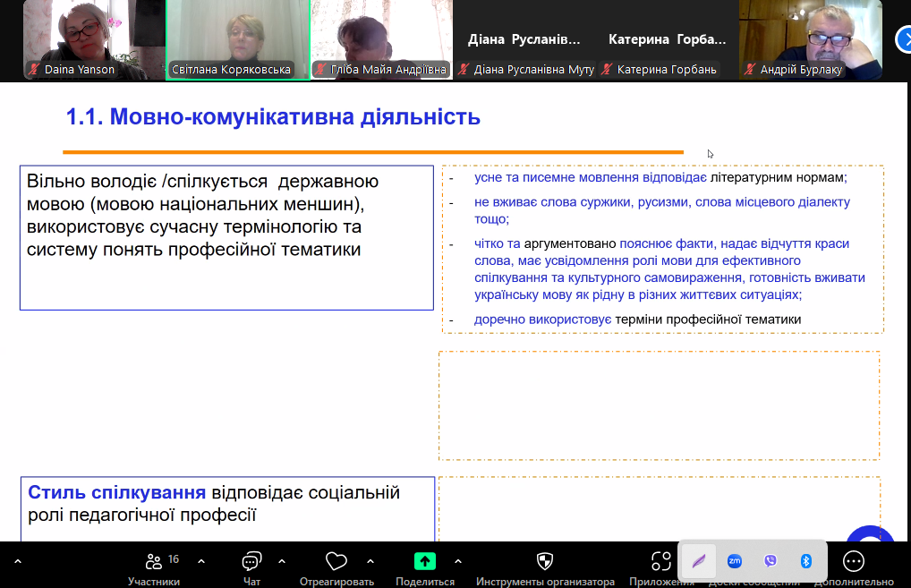This screenshot has width=911, height=588.
Task: Expand the chevron at far left of toolbar
Action: click(17, 561)
